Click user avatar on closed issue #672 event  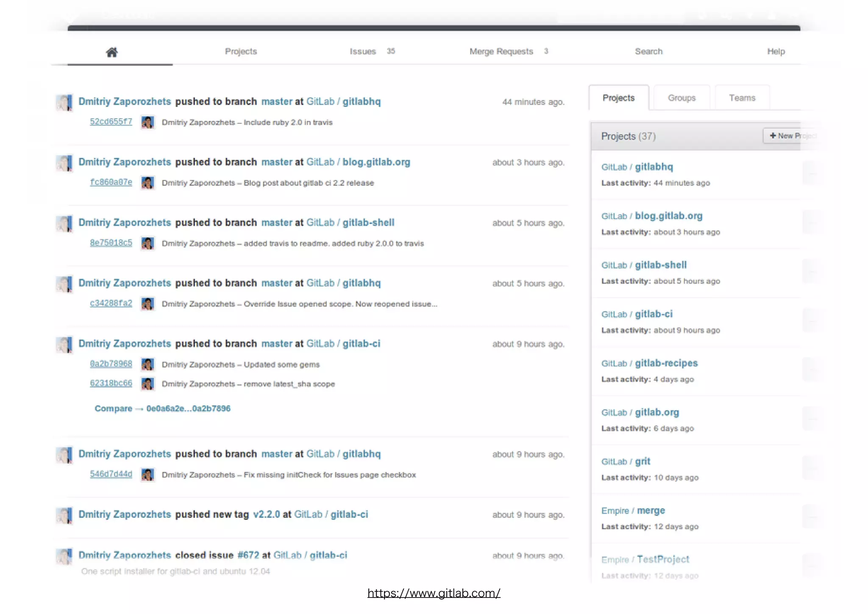click(x=64, y=556)
